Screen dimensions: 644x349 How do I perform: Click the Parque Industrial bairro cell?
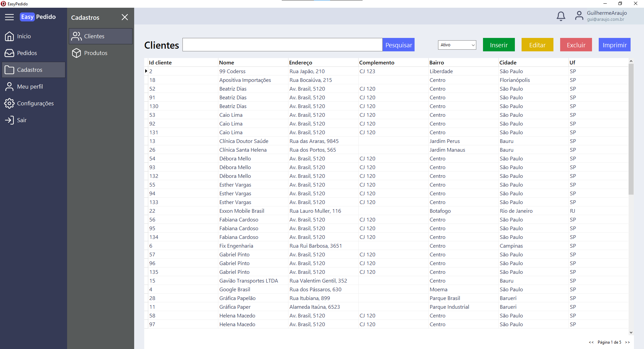pyautogui.click(x=463, y=307)
